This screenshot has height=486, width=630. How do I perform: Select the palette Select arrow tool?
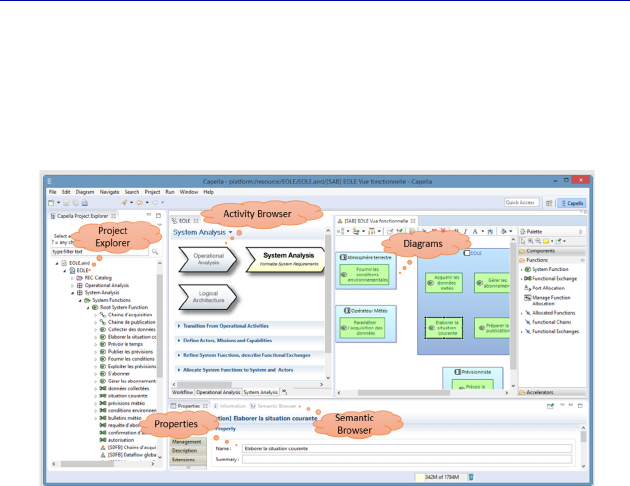click(523, 241)
